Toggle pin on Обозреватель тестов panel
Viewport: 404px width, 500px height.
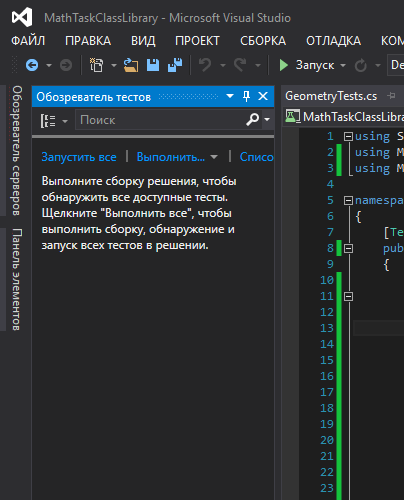pyautogui.click(x=246, y=96)
